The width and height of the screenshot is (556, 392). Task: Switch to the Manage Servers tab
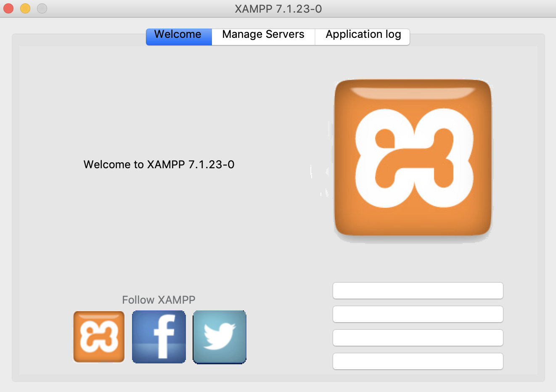263,35
